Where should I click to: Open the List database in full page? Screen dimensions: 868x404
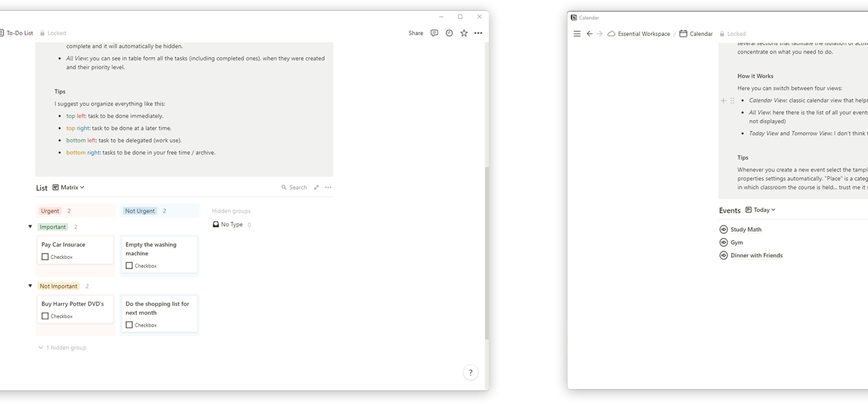tap(316, 188)
